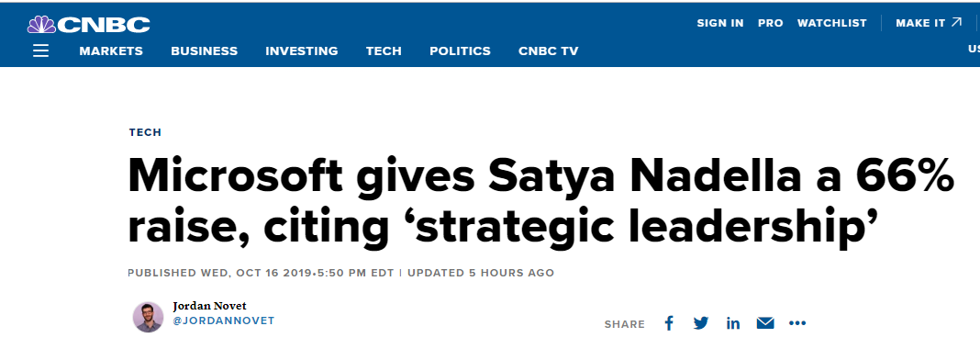Open the Tech menu

[384, 51]
